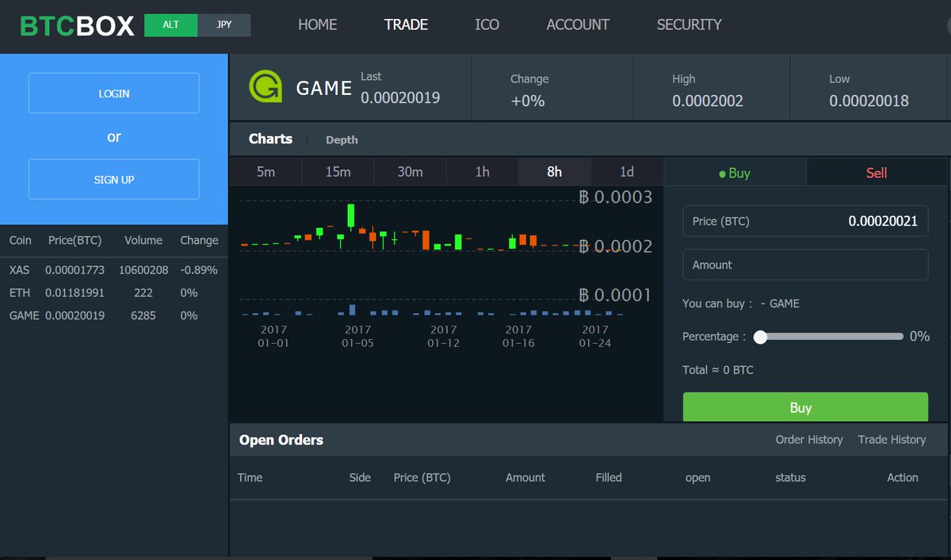Click the SIGN UP button
The width and height of the screenshot is (951, 560).
pyautogui.click(x=114, y=179)
